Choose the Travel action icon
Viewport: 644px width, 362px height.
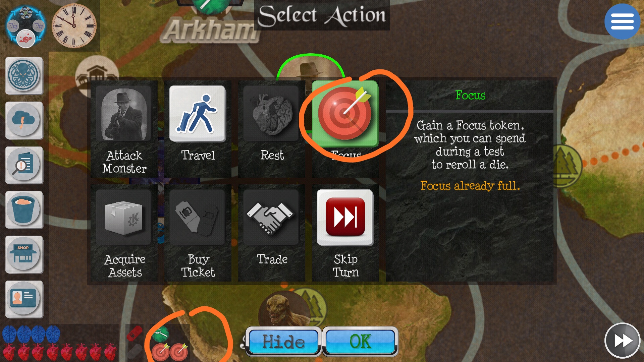pyautogui.click(x=198, y=114)
